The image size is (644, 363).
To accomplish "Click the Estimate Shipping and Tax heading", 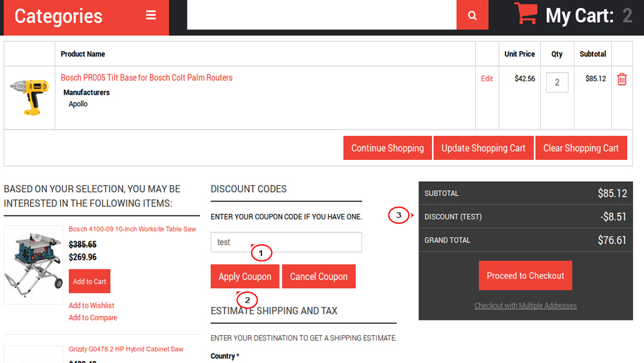I will pyautogui.click(x=274, y=311).
